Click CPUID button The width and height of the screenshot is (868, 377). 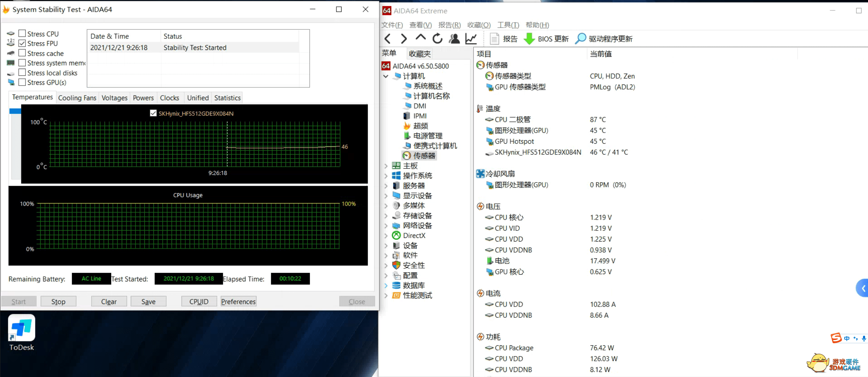[x=199, y=302]
